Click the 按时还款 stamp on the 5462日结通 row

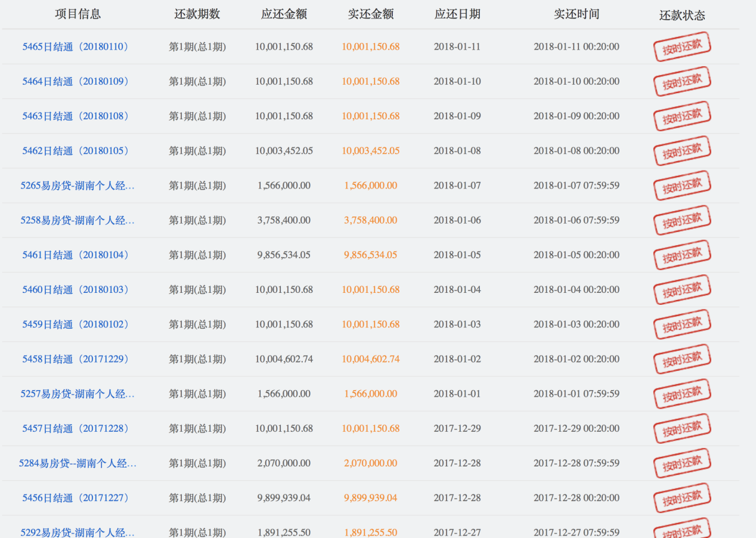pyautogui.click(x=681, y=150)
